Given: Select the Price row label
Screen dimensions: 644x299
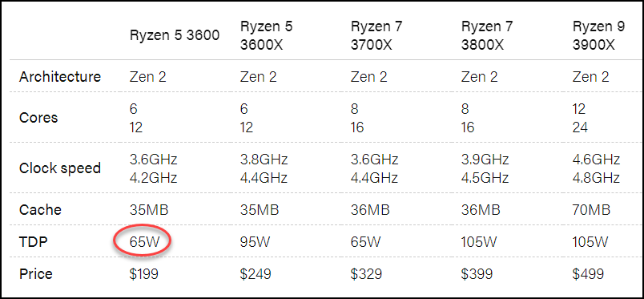Looking at the screenshot, I should [x=36, y=273].
